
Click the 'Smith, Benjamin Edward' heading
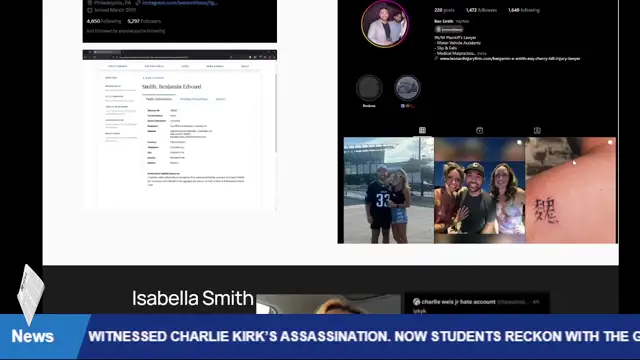point(171,87)
